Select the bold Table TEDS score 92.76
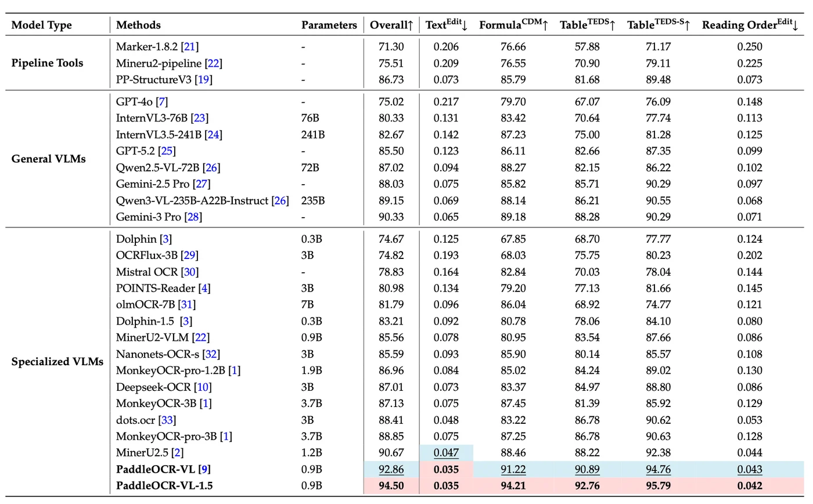 coord(588,485)
